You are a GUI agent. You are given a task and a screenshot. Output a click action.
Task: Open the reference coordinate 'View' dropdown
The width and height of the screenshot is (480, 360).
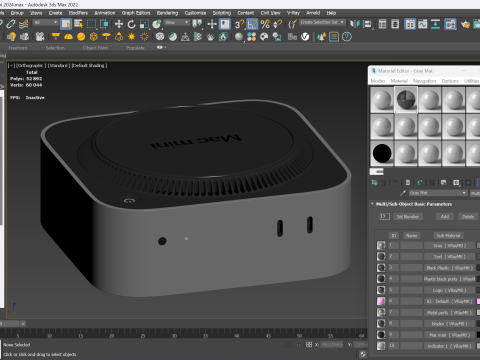(177, 22)
